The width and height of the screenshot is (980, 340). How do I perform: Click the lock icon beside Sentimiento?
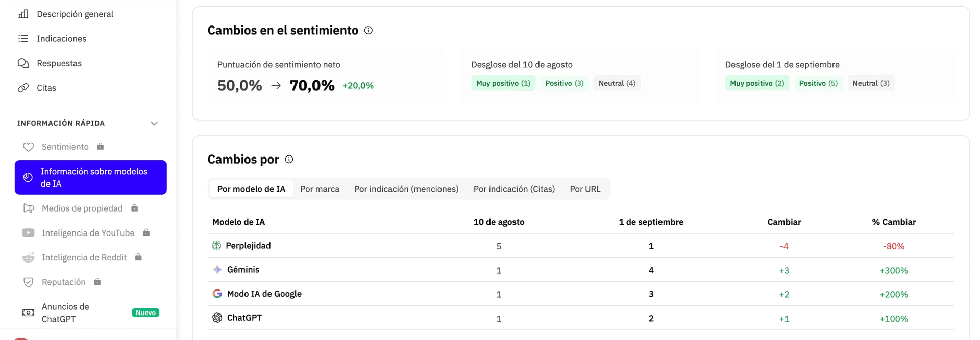(x=101, y=146)
